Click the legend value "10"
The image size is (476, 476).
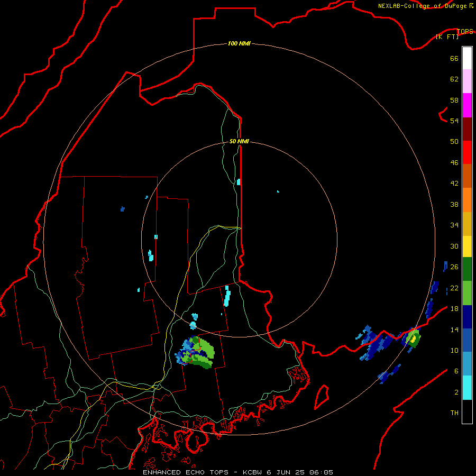[x=454, y=351]
